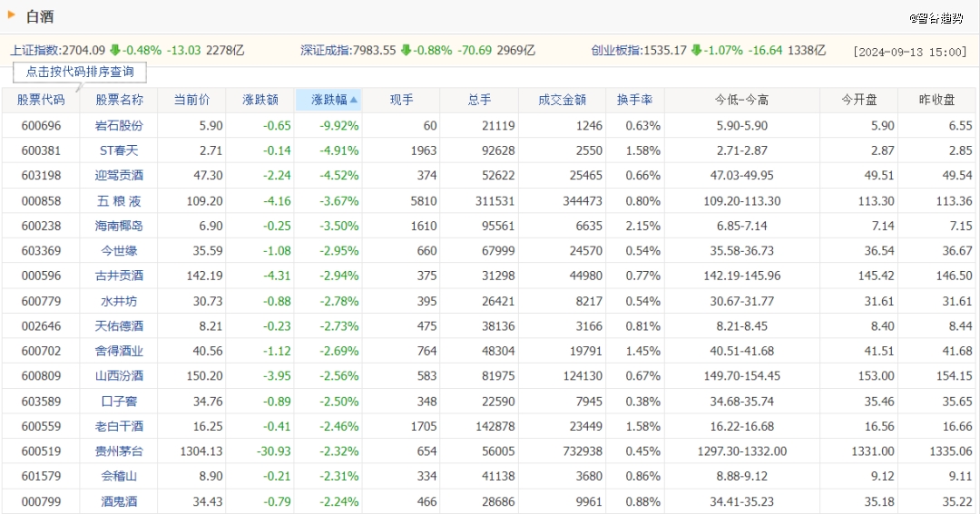Click stock code 601579
Viewport: 980px width, 514px height.
click(41, 476)
